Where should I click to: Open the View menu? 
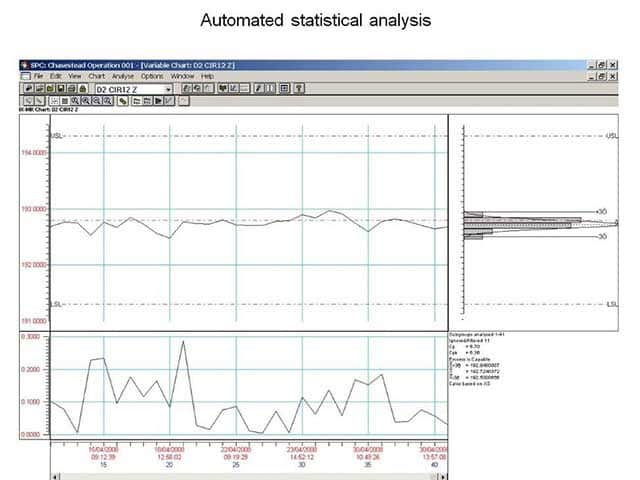tap(75, 76)
